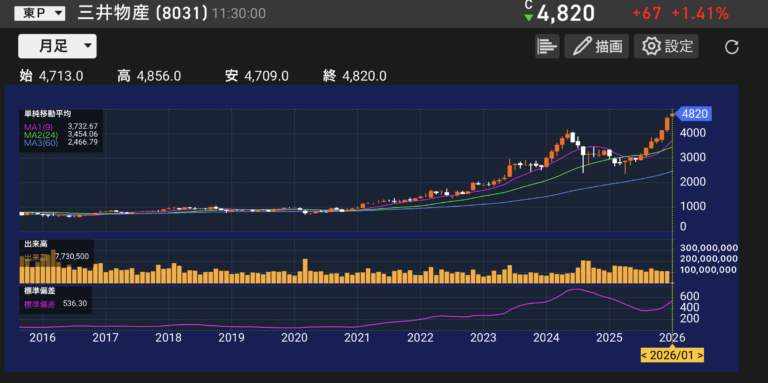Open the 描画 drawing tool
Viewport: 768px width, 383px height.
597,47
